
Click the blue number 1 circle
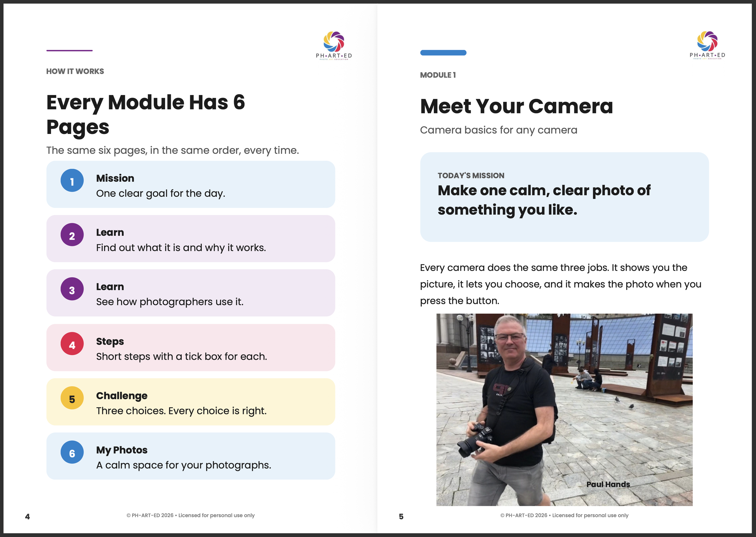point(72,181)
